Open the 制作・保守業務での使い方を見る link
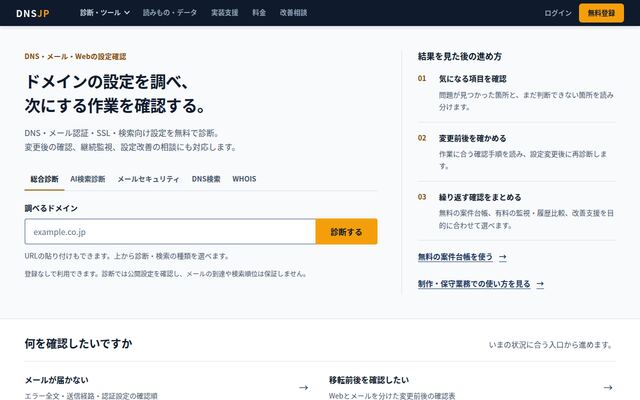Screen dimensions: 640x400 (474, 284)
